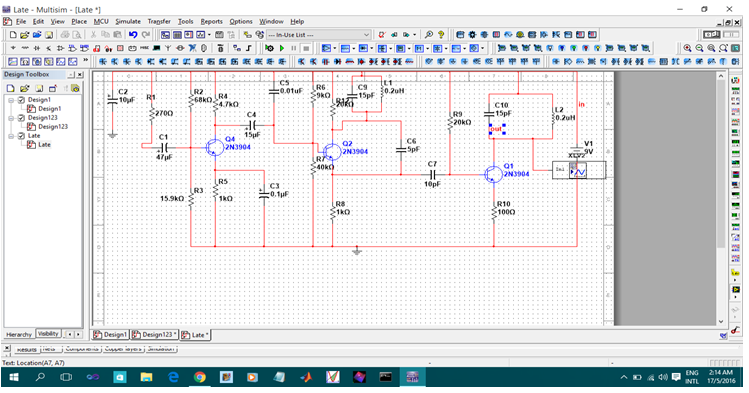Uncheck the Design123 project checkbox

tap(21, 118)
